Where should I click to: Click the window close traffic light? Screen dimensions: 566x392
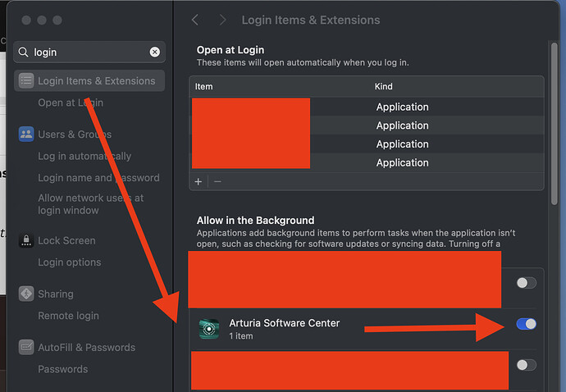26,20
